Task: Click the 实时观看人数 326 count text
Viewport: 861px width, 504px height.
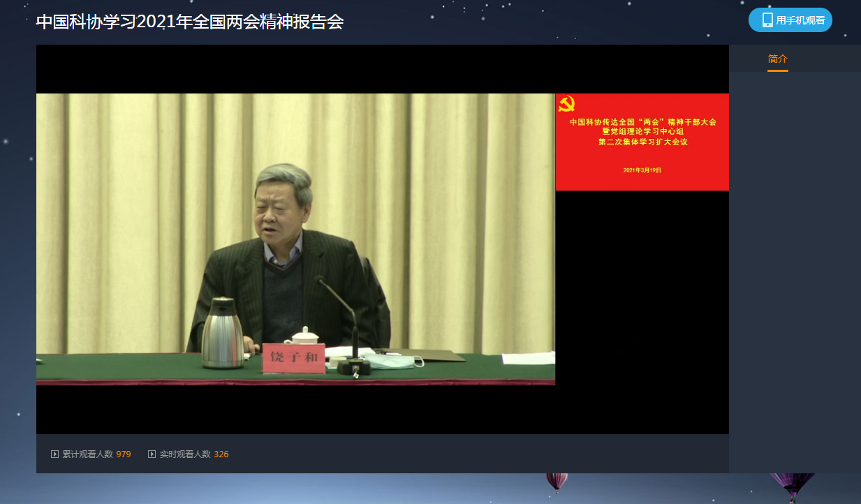Action: [194, 454]
